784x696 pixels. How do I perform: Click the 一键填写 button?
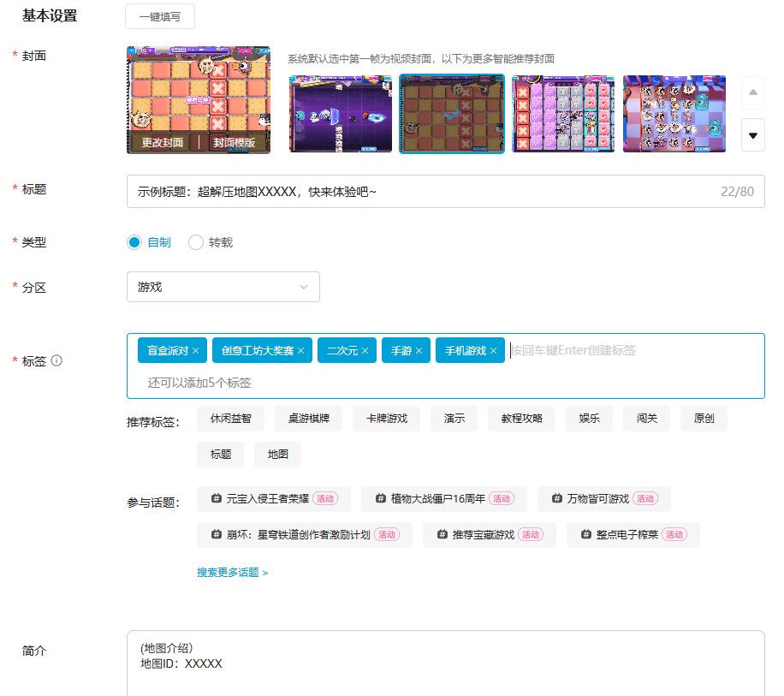pos(160,16)
